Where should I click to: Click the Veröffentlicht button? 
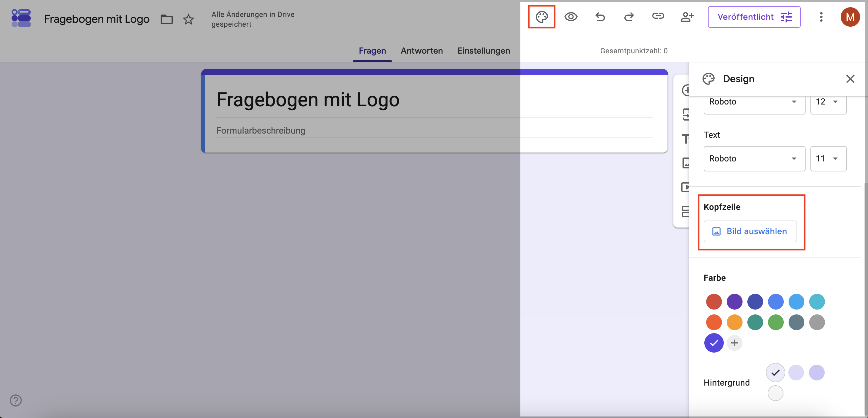pos(754,17)
